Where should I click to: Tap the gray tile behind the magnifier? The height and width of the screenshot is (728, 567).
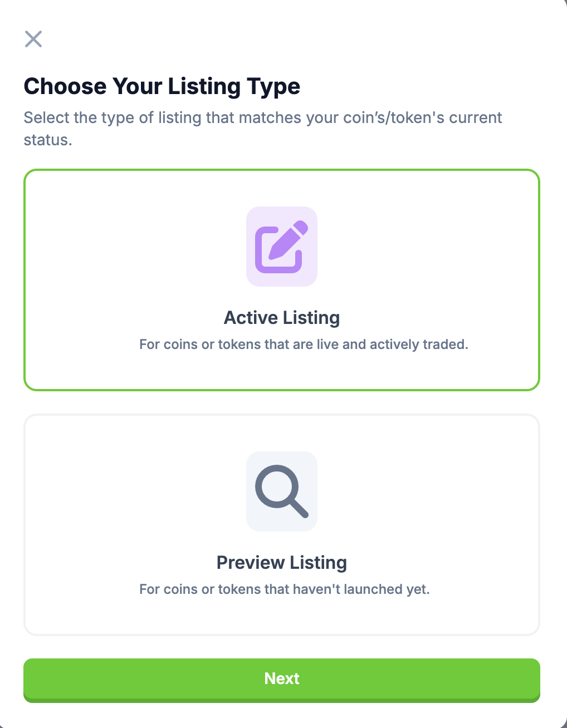point(282,491)
